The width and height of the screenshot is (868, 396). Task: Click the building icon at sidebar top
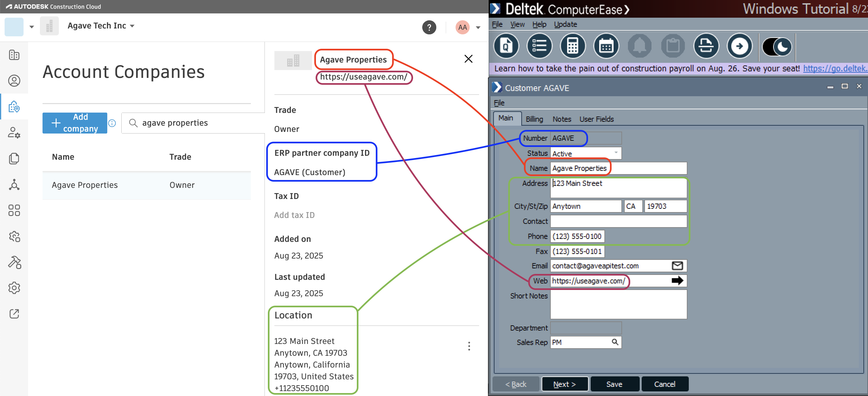tap(14, 55)
